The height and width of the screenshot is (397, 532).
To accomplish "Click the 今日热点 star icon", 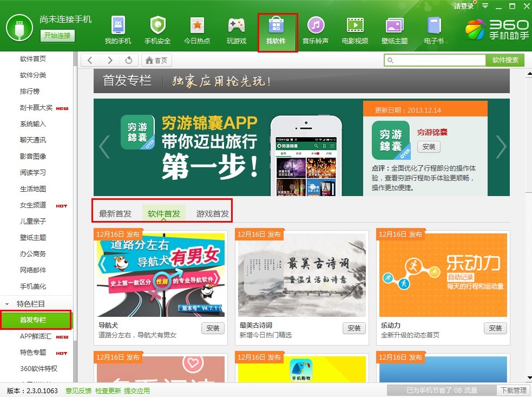I will 197,25.
